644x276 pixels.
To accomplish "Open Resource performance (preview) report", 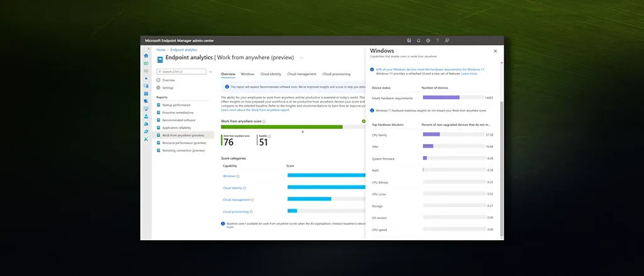I will point(183,143).
